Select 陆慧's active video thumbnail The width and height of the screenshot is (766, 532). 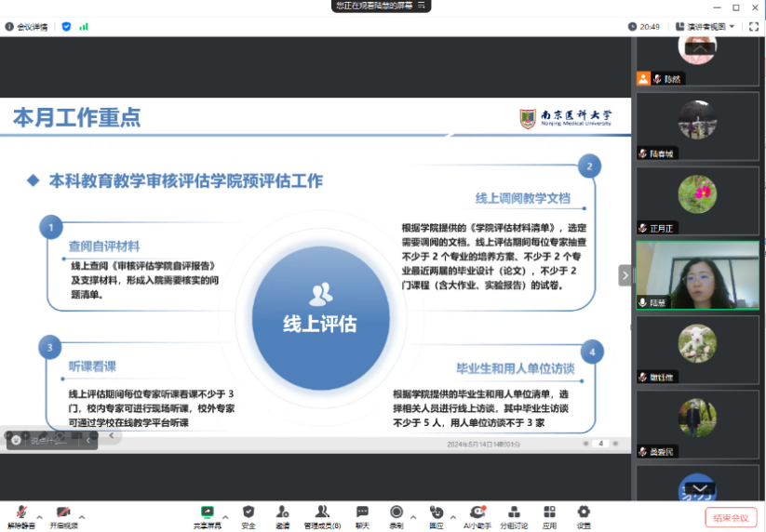[x=697, y=275]
